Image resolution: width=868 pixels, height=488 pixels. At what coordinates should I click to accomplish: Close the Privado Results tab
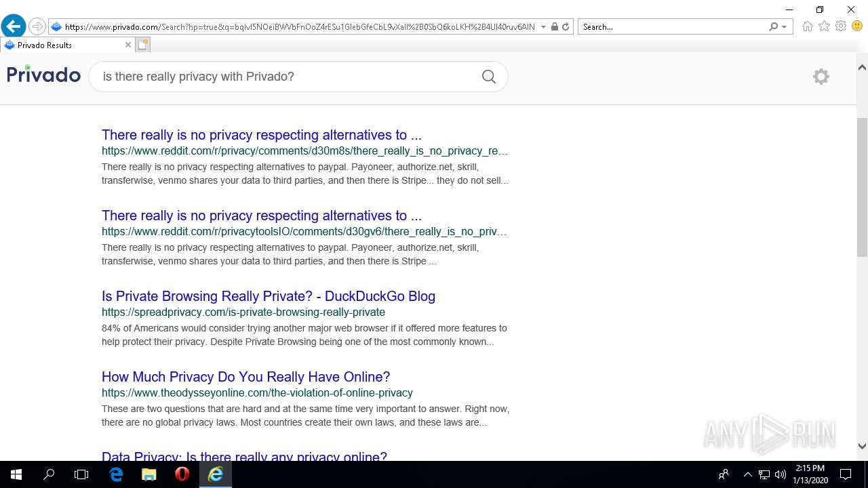128,45
